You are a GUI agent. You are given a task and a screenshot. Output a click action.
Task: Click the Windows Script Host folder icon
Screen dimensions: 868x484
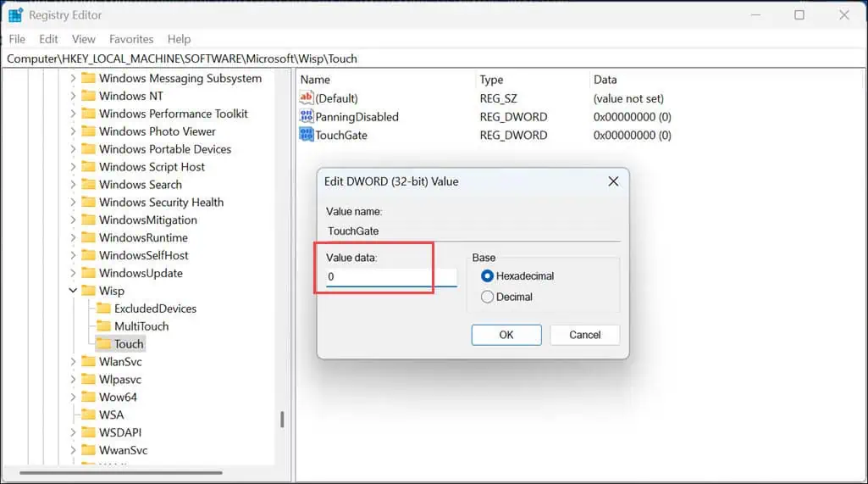click(88, 167)
